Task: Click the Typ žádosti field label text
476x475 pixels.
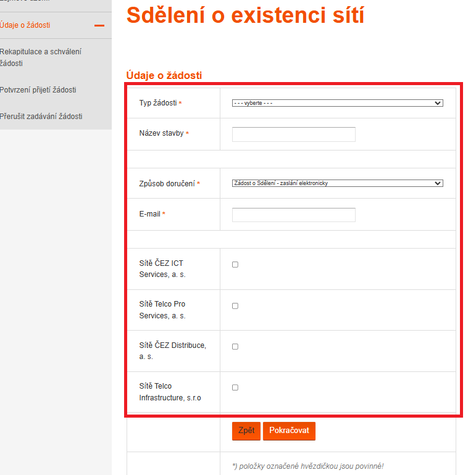Action: click(x=158, y=103)
